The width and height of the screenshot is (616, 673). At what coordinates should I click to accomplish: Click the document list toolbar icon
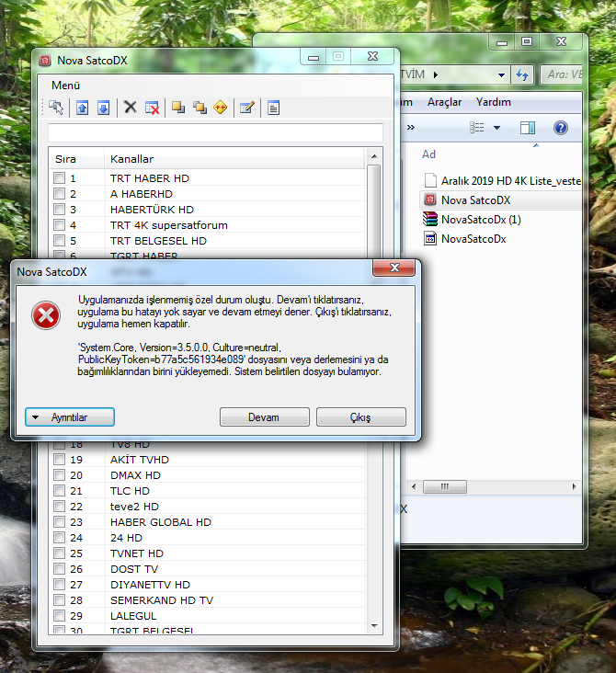(273, 108)
